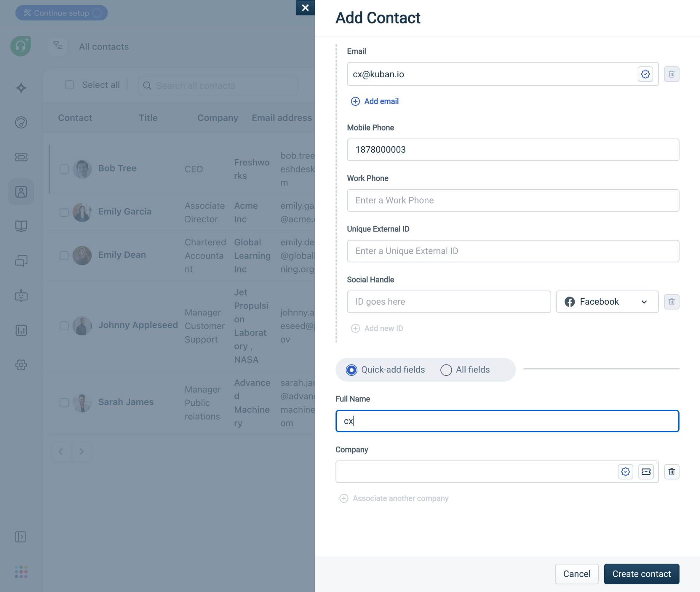
Task: Open contact Sarah James
Action: click(x=126, y=402)
